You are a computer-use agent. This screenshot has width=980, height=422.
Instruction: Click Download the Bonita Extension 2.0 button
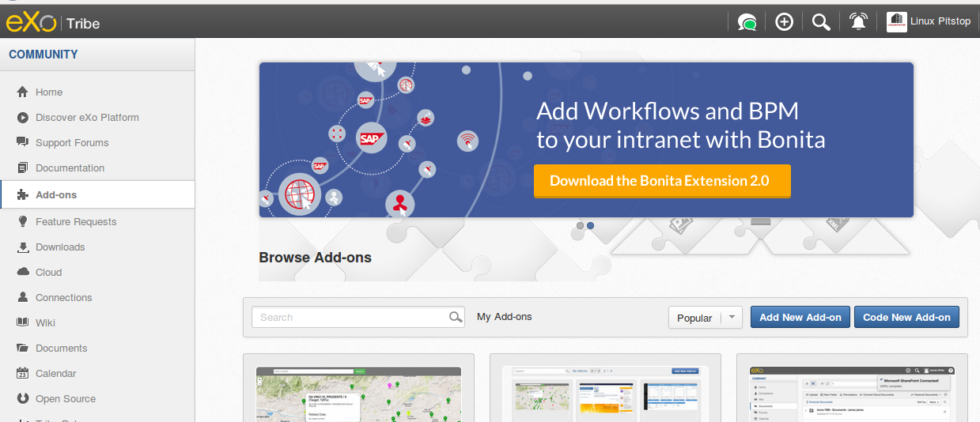662,181
